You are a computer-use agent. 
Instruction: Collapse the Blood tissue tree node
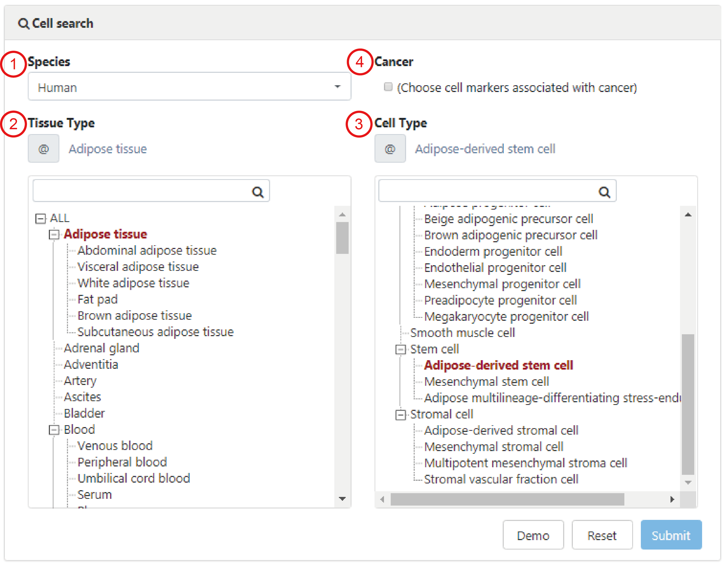54,430
